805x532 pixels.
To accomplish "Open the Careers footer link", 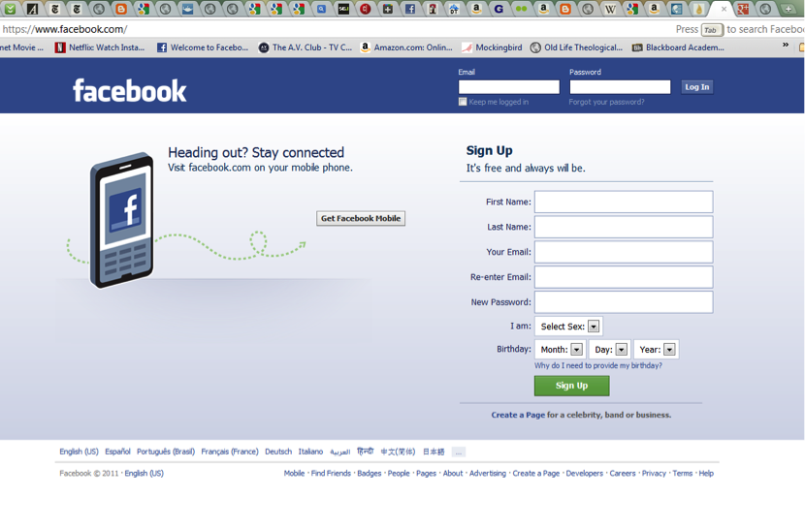I will (x=623, y=474).
